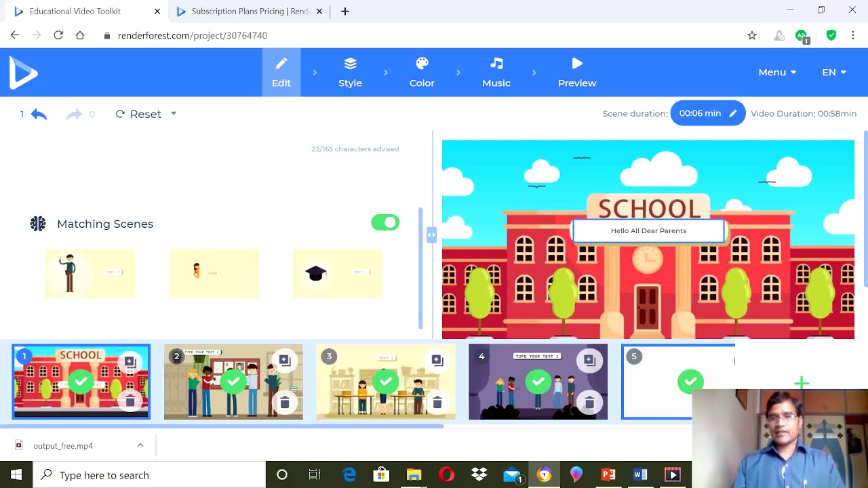Open the Style step
This screenshot has height=488, width=868.
[x=350, y=73]
